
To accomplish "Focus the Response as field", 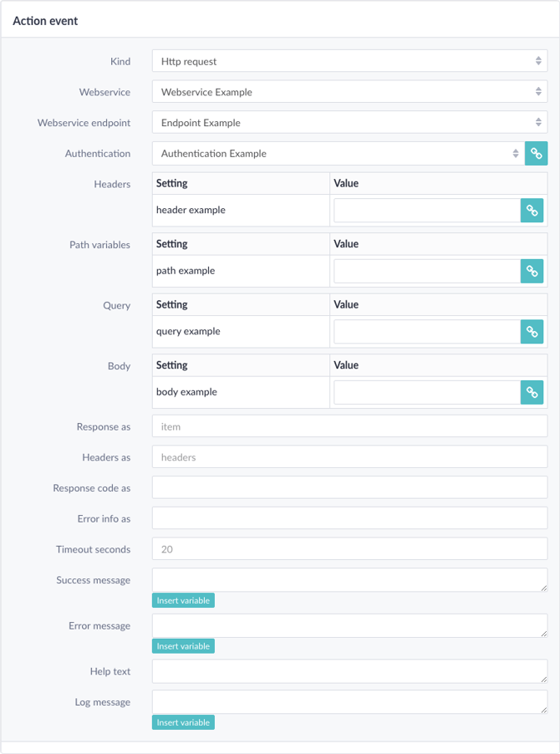I will point(349,426).
